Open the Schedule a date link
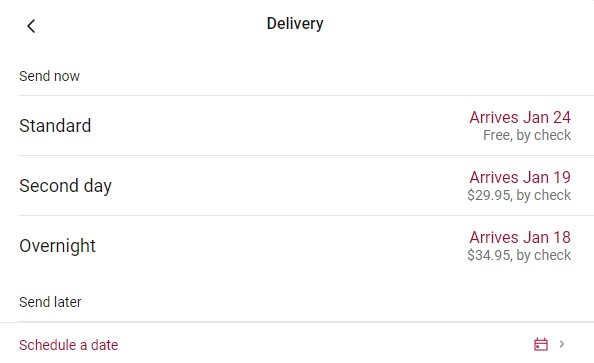This screenshot has width=594, height=363. 69,345
